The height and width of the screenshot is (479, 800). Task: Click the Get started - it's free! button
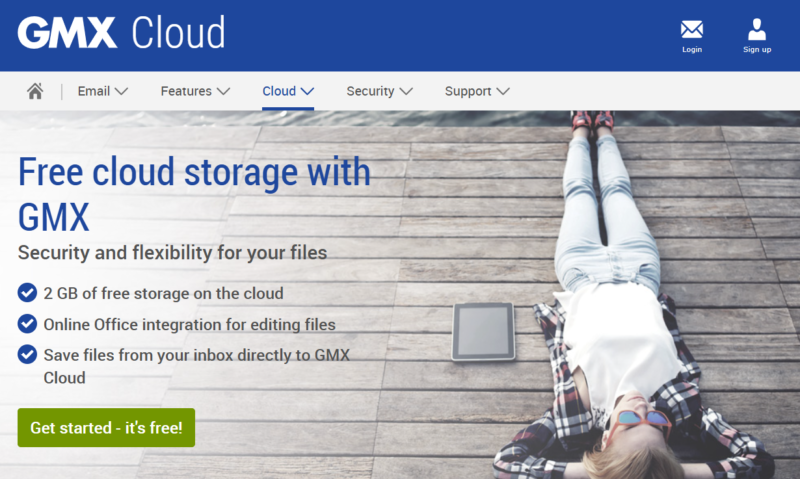pyautogui.click(x=106, y=427)
